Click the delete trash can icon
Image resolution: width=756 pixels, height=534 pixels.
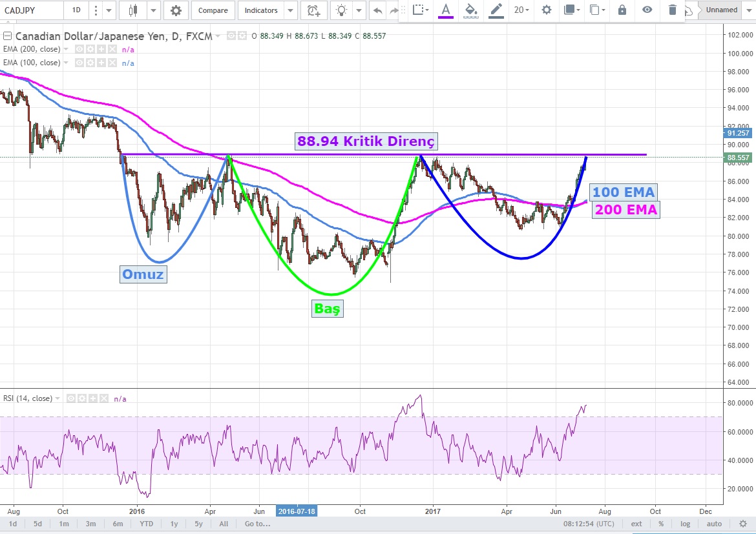click(x=673, y=10)
